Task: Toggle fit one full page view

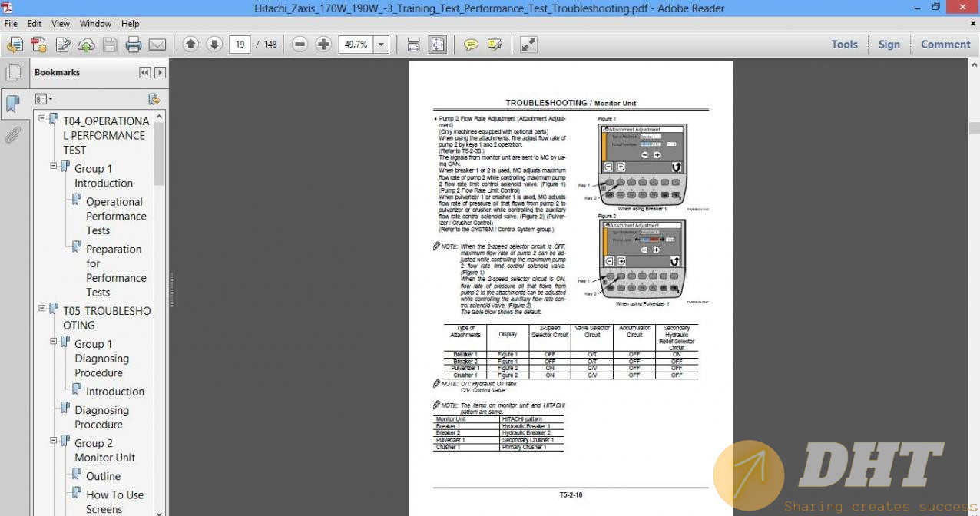Action: (x=437, y=45)
